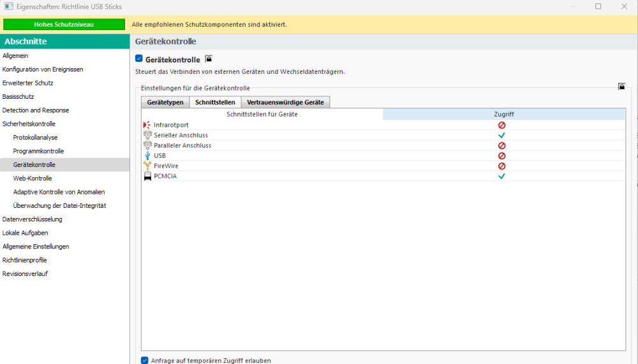Open Überwachung der Datei-Integrität subsection
The image size is (638, 364).
point(59,206)
